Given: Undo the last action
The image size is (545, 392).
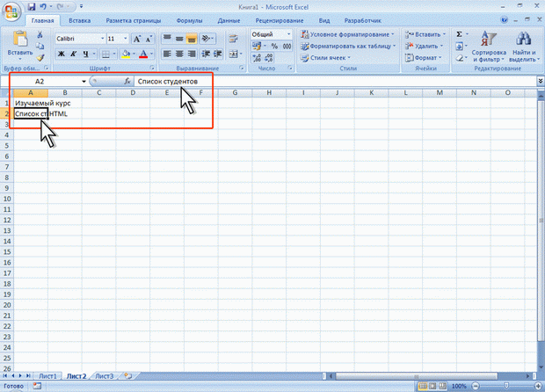Looking at the screenshot, I should point(43,7).
